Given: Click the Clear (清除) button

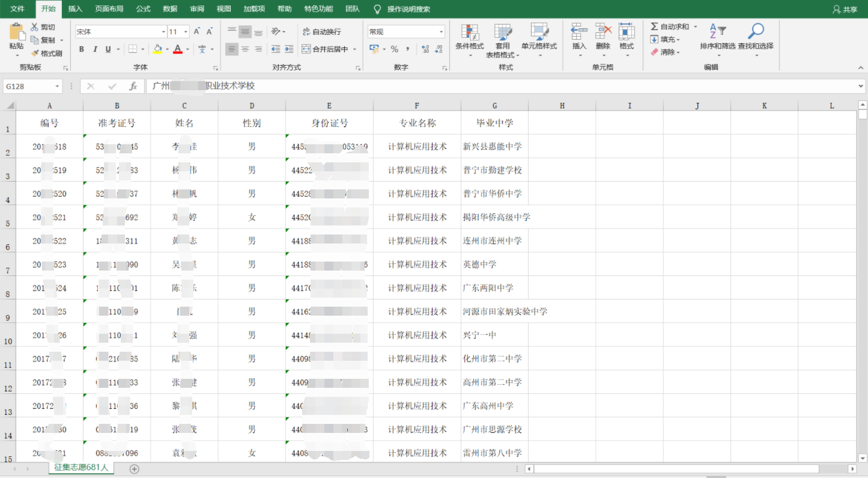Looking at the screenshot, I should [665, 52].
